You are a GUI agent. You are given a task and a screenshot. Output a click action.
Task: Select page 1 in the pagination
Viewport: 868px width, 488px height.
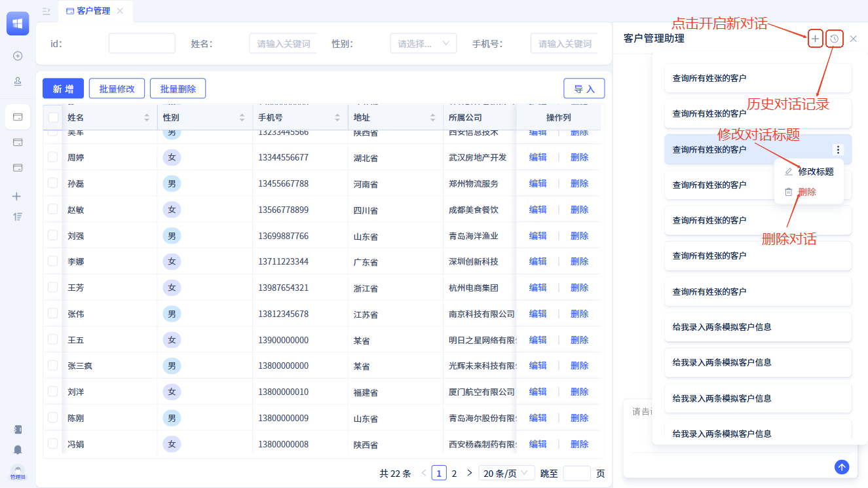(439, 473)
